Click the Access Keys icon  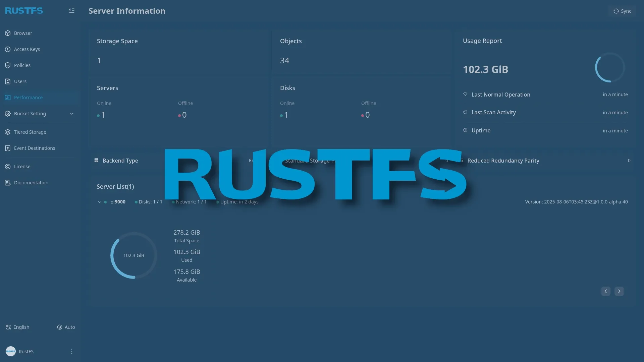8,49
